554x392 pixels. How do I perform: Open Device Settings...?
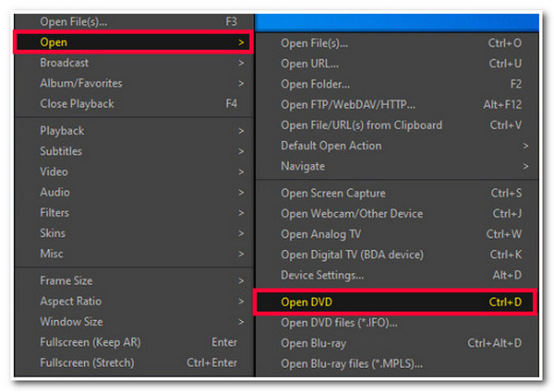[x=396, y=275]
